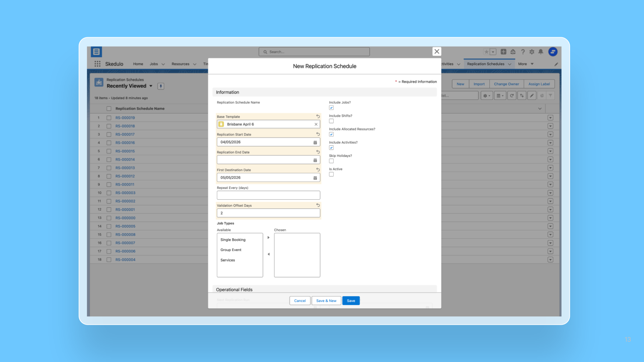Image resolution: width=644 pixels, height=362 pixels.
Task: Uncheck the Include Jobs checkbox
Action: (x=331, y=108)
